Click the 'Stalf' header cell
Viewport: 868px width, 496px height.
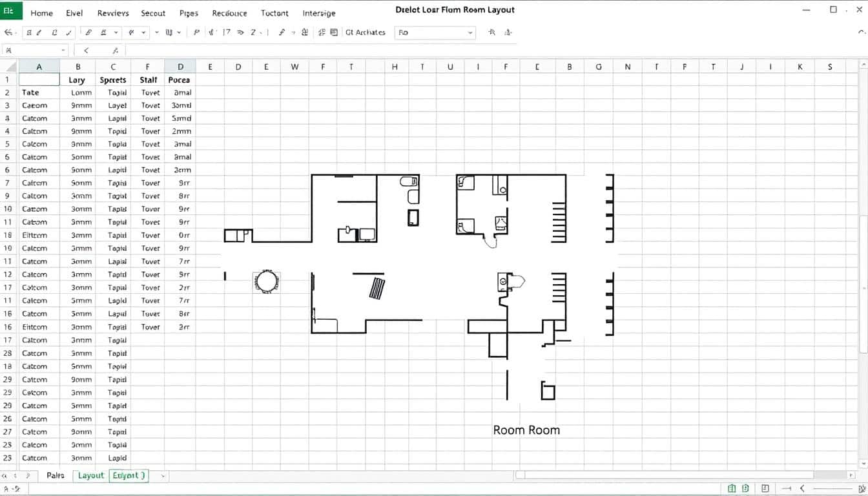tap(148, 80)
